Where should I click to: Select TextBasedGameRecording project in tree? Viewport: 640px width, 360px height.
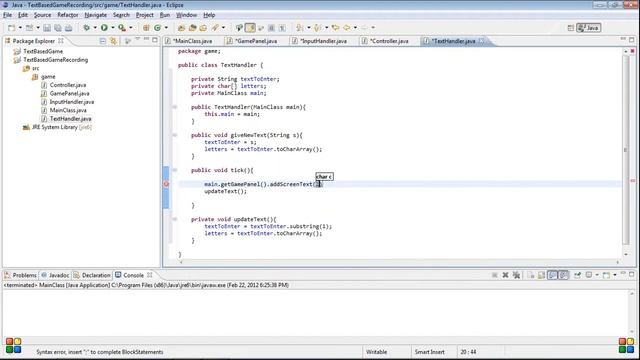[x=56, y=60]
